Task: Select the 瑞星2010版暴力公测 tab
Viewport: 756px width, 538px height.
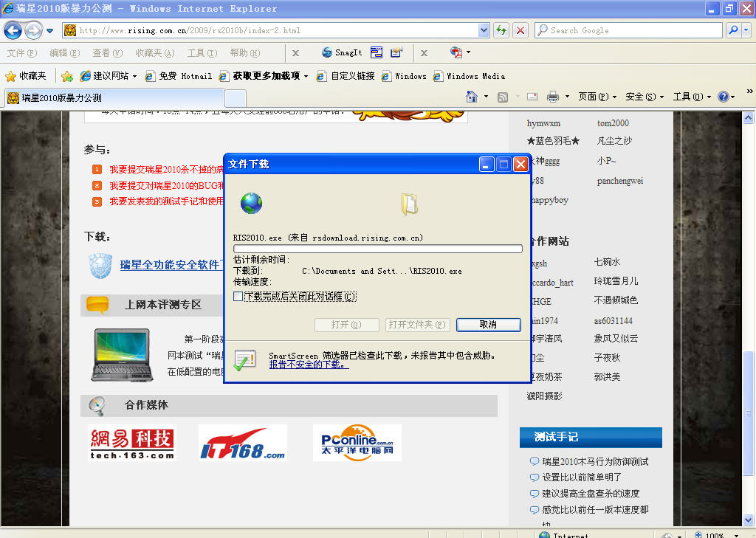Action: 114,98
